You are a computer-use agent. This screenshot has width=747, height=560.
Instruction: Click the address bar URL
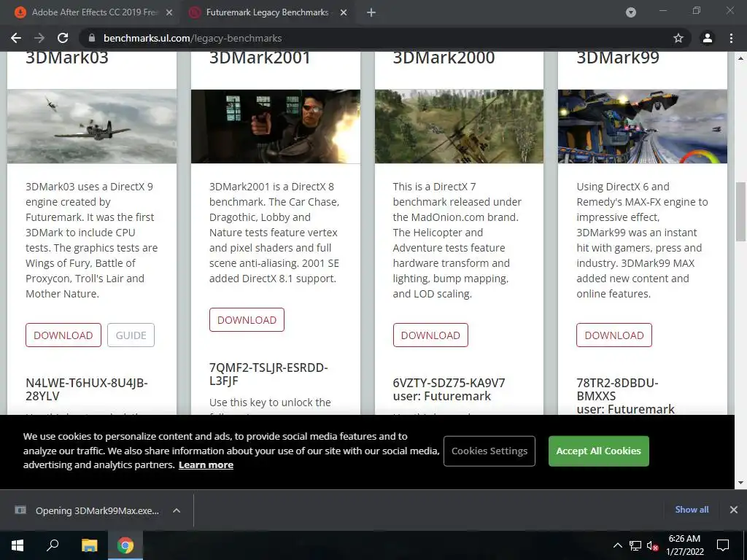click(193, 38)
